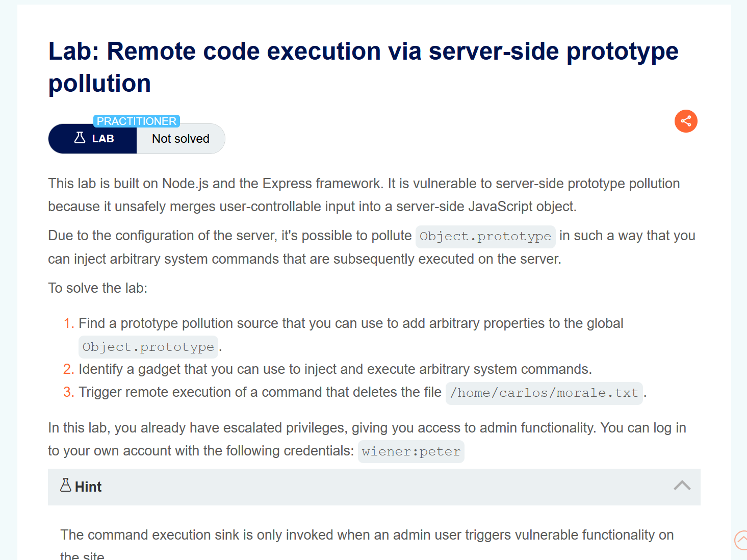Click Object.prototype code in the second paragraph
The height and width of the screenshot is (560, 747).
tap(485, 237)
